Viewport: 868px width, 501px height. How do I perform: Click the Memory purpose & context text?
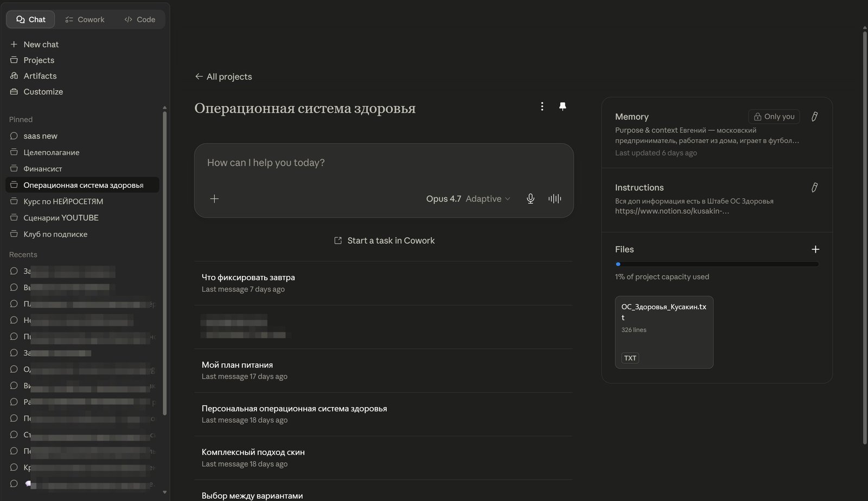tap(707, 135)
